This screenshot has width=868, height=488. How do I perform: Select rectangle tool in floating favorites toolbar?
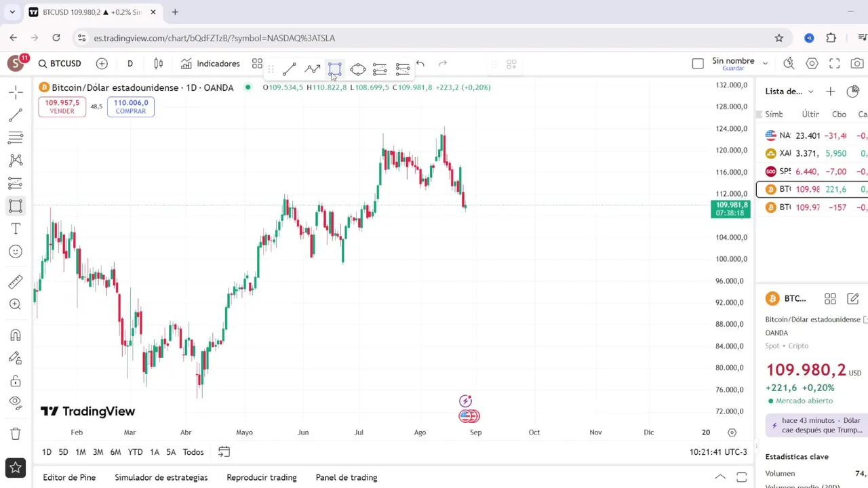(x=335, y=68)
